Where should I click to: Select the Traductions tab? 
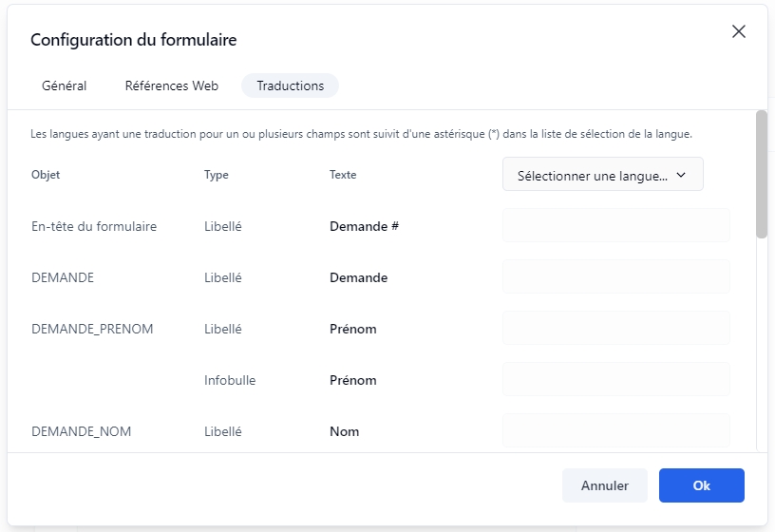(x=290, y=85)
